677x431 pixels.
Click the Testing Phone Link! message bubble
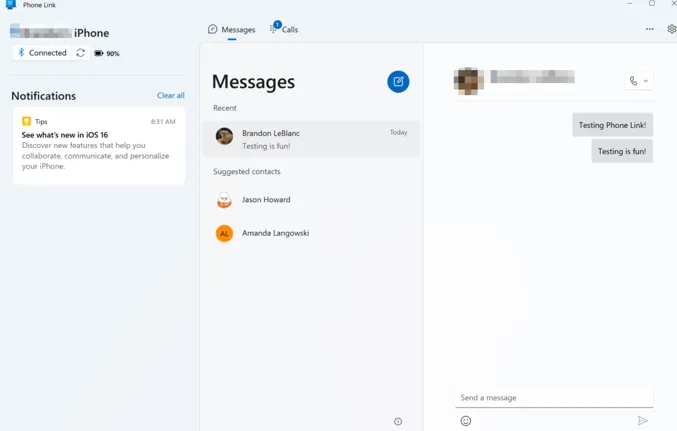pos(612,125)
